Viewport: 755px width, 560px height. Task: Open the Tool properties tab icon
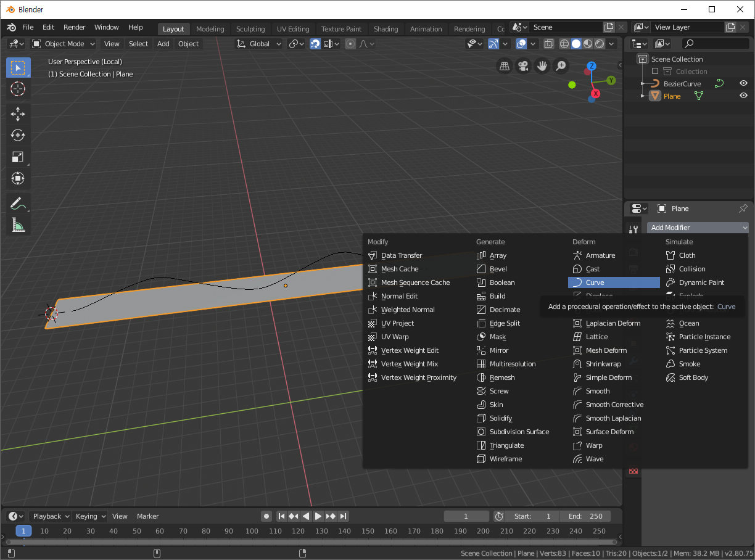(633, 229)
